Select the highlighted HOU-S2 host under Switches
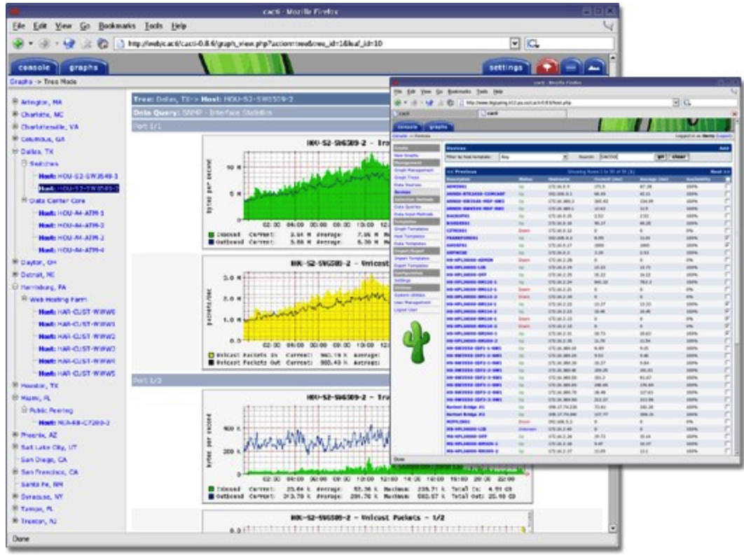 pos(78,188)
